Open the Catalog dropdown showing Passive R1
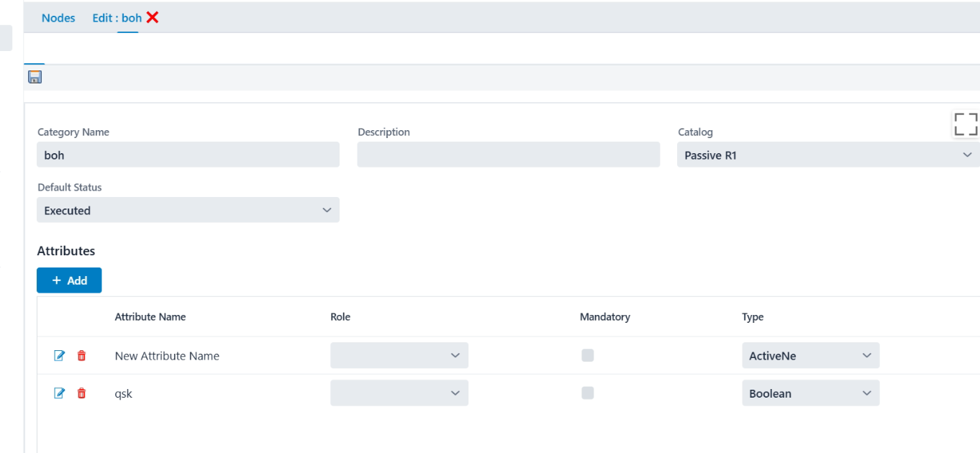980x453 pixels. tap(827, 155)
